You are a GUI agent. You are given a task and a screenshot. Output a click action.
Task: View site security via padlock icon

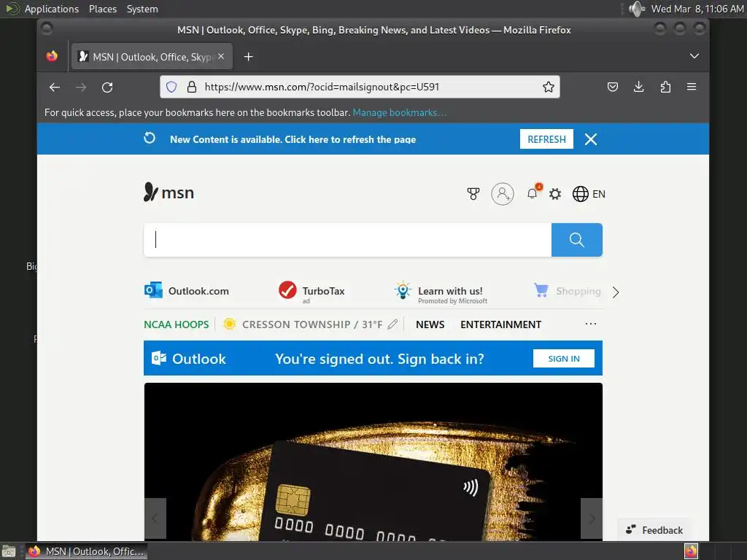coord(192,87)
